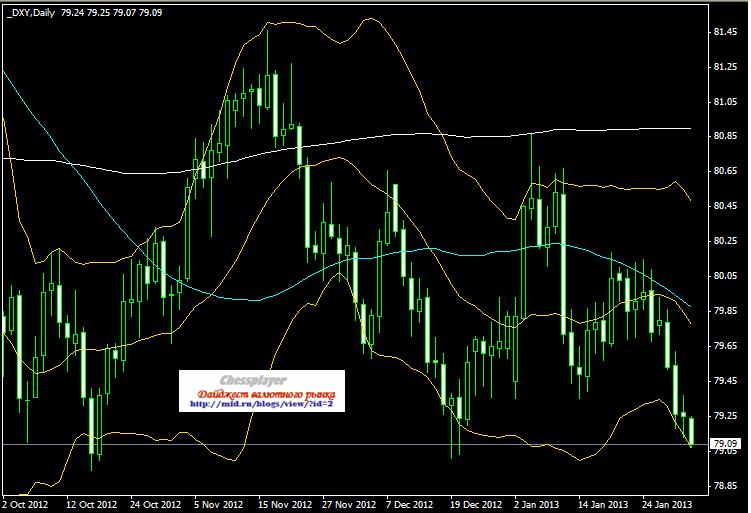Select the 2 Jan 2013 date label
Screen dimensions: 751x513
(536, 504)
